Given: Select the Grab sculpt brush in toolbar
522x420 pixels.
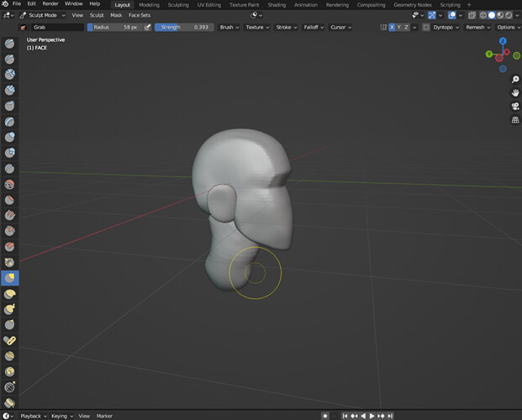Looking at the screenshot, I should (9, 278).
